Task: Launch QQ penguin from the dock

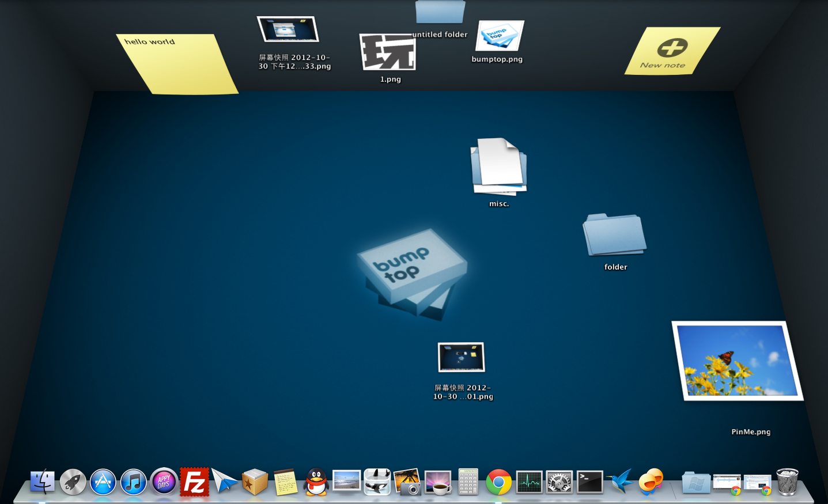Action: coord(316,482)
